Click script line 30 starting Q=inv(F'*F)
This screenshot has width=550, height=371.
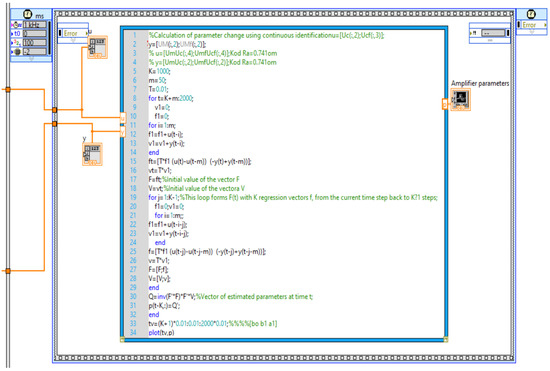tap(230, 297)
